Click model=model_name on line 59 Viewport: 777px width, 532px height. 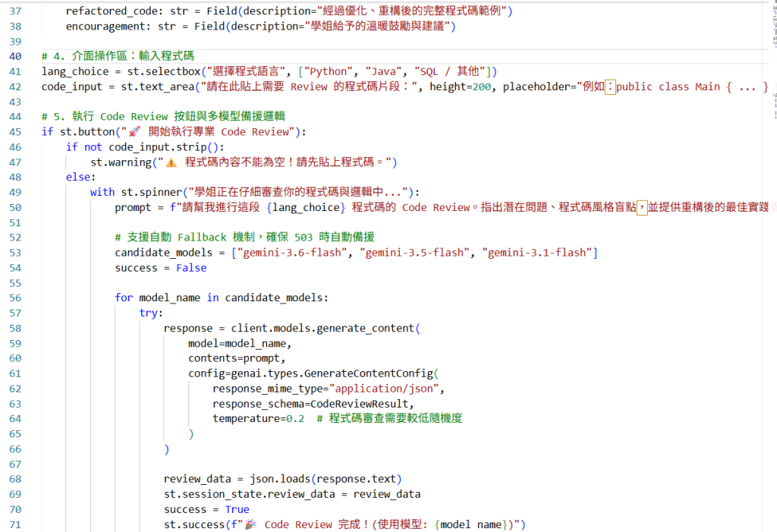pyautogui.click(x=237, y=344)
